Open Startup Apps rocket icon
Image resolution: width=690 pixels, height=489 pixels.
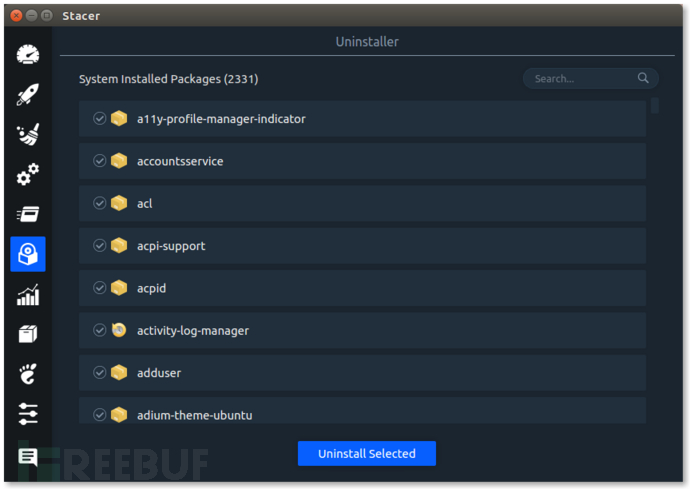click(x=28, y=94)
